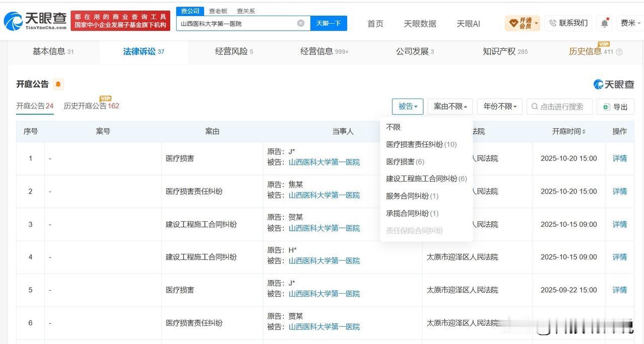Select 建设工程施工合同纠纷 (6) option
The width and height of the screenshot is (644, 344).
point(427,179)
